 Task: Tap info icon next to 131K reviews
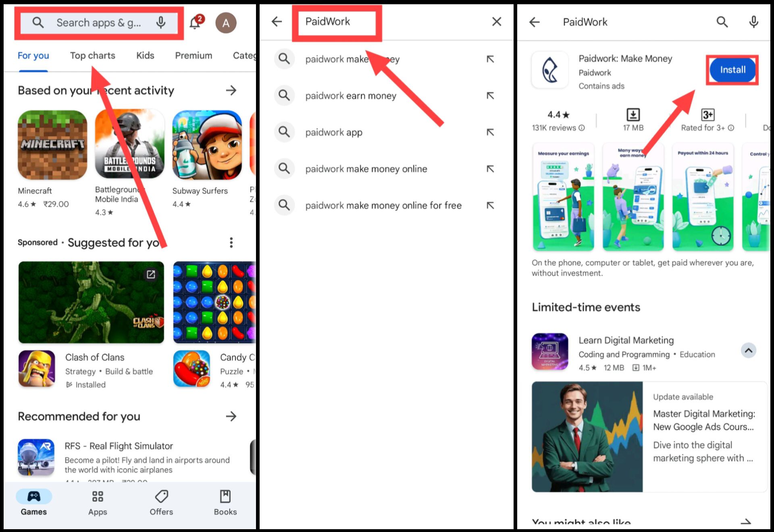click(x=582, y=128)
